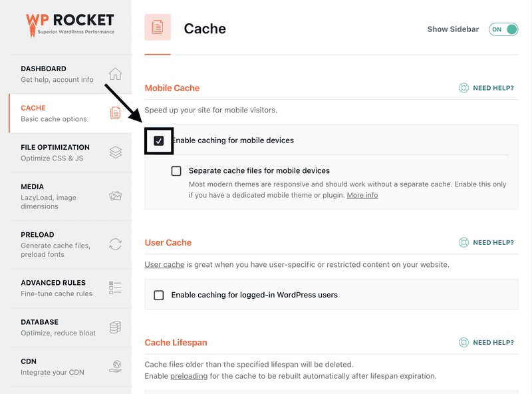Click the Preload refresh arrows icon

click(x=115, y=244)
